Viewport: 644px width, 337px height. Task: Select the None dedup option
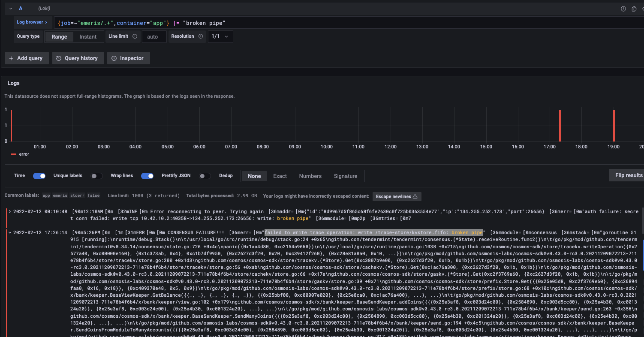coord(254,176)
